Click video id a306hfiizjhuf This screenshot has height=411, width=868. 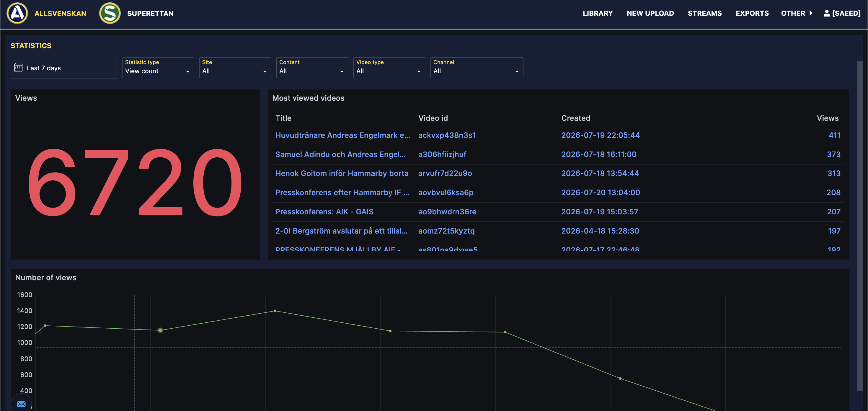pos(442,154)
